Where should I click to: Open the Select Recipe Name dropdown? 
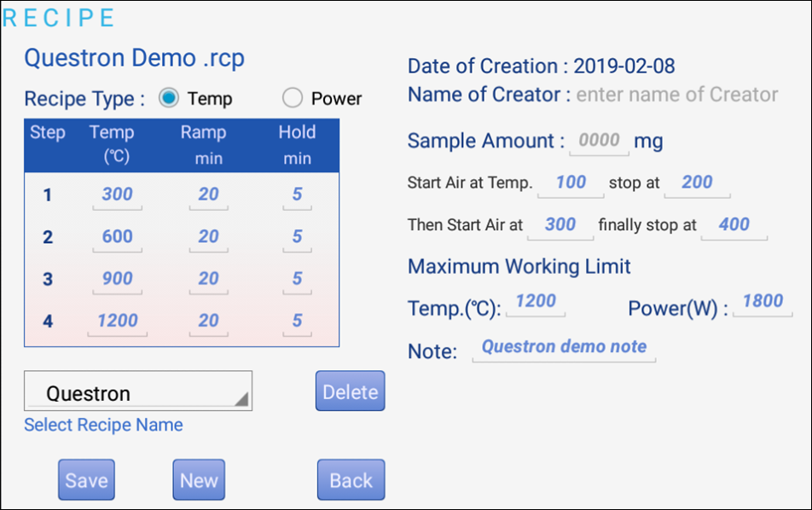pos(138,392)
